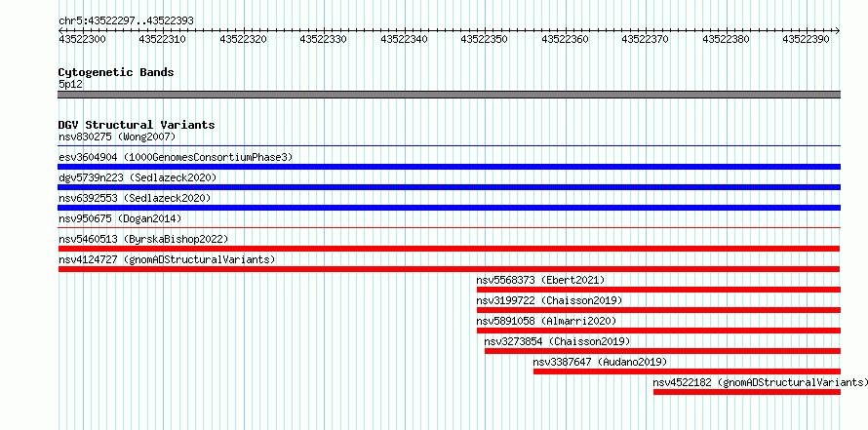Select the red bar under nsv5891058
Screen dimensions: 868x430
coord(658,331)
